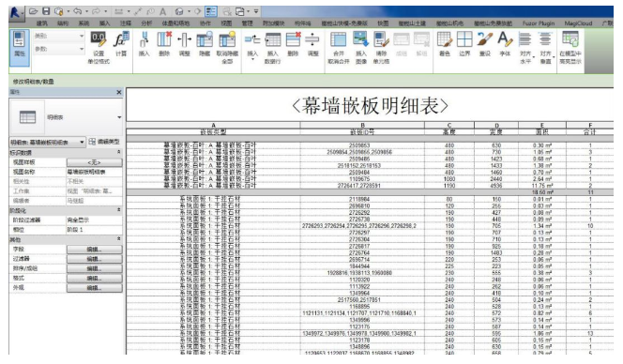Open the 注释 ribbon tab
Viewport: 623px width, 364px height.
[x=126, y=23]
